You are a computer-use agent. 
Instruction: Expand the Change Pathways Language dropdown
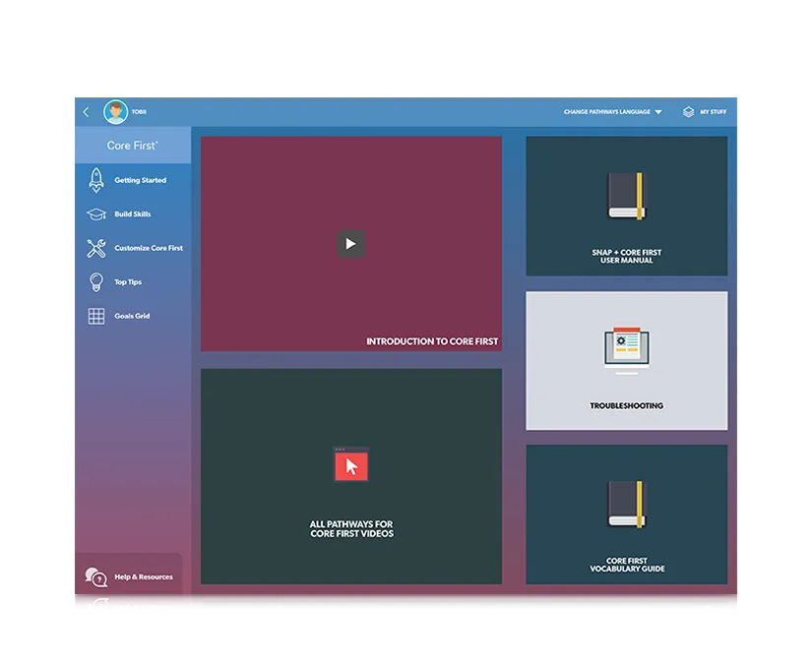tap(612, 112)
